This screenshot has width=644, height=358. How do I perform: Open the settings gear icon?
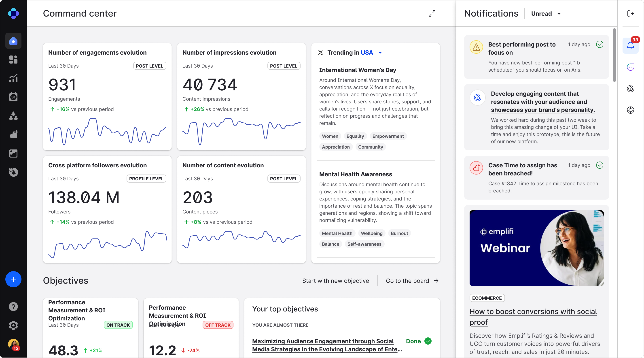[x=13, y=326]
